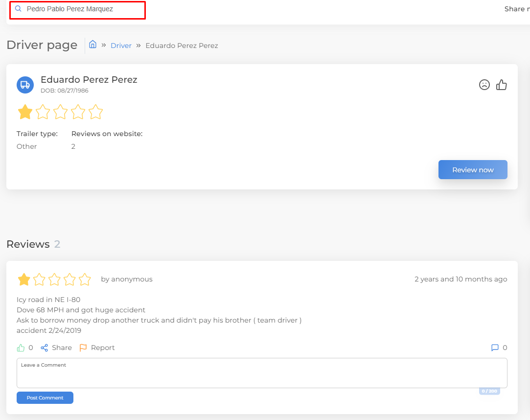Click the sad face dislike icon
Image resolution: width=530 pixels, height=420 pixels.
(484, 85)
